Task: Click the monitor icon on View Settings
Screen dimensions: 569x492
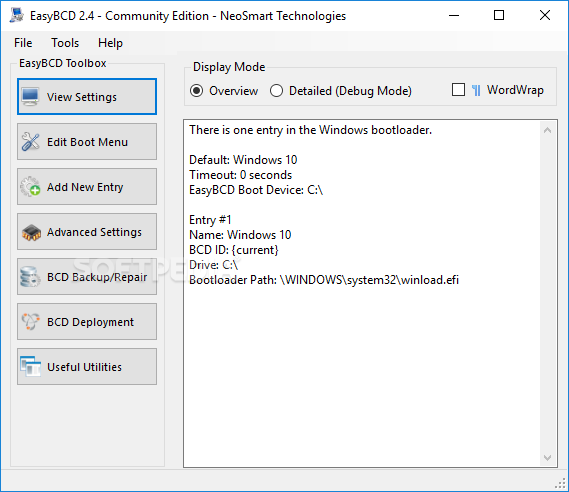Action: (30, 97)
